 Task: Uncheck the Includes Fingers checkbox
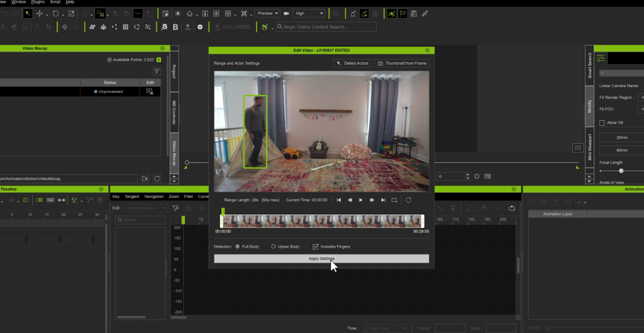(x=316, y=246)
